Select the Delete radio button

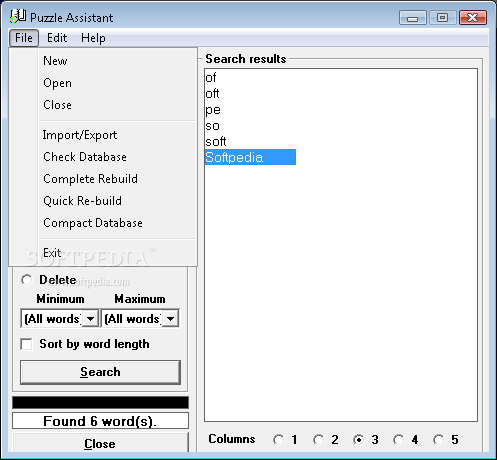point(26,280)
